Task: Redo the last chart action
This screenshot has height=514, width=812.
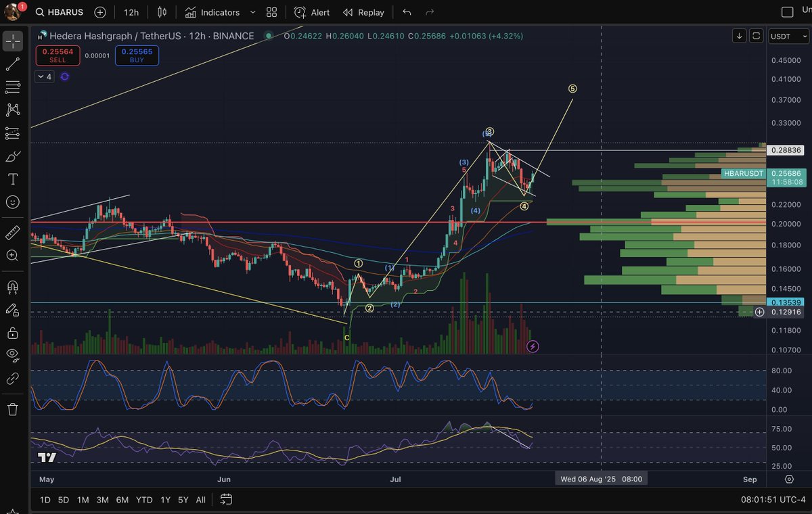Action: pos(430,12)
